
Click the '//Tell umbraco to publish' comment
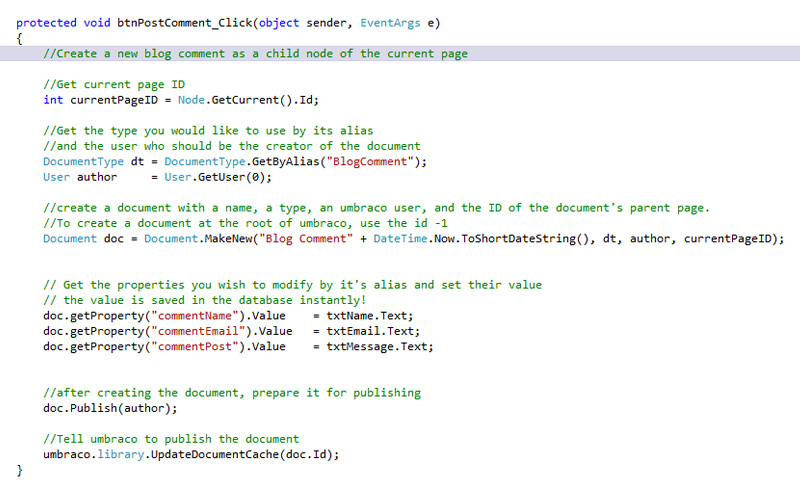point(171,439)
